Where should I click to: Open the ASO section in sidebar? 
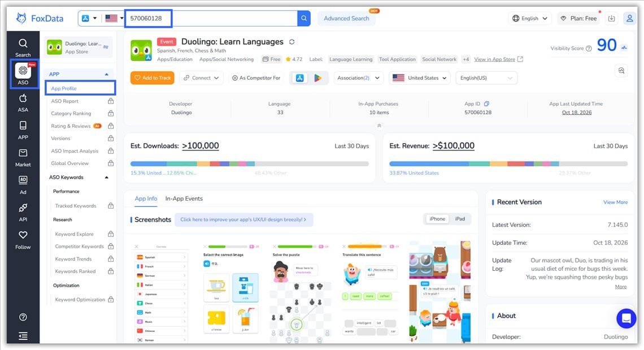pyautogui.click(x=23, y=74)
